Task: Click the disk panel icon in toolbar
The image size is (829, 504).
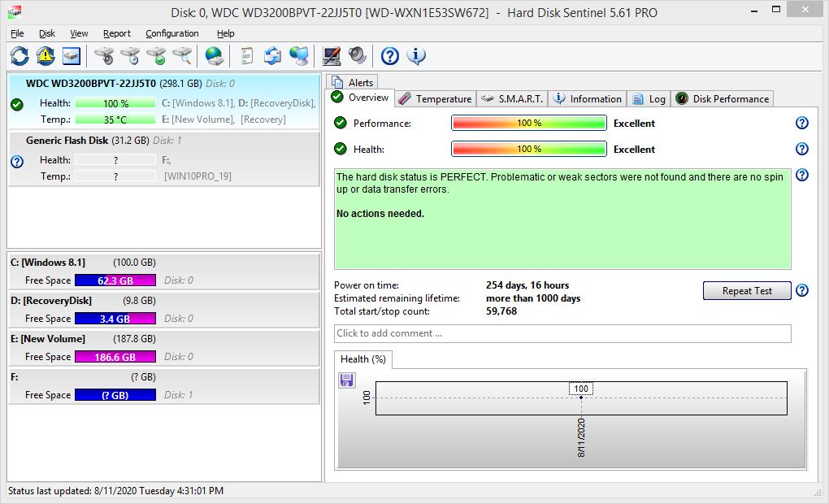Action: click(x=72, y=55)
